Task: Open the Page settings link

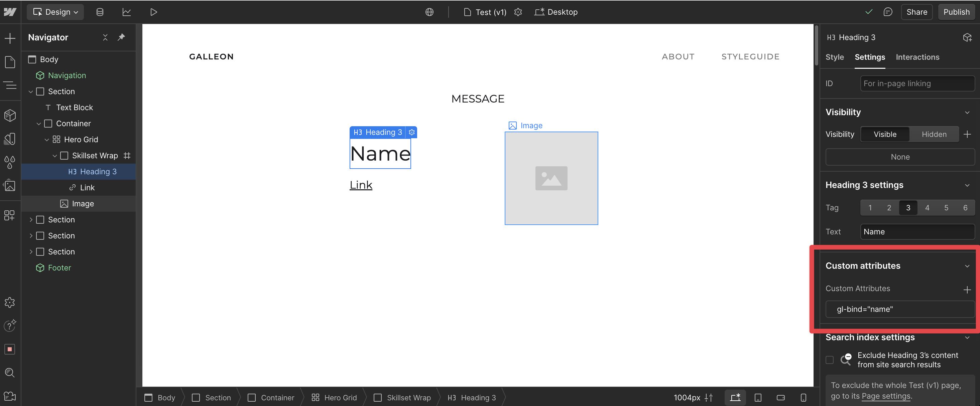Action: coord(886,396)
